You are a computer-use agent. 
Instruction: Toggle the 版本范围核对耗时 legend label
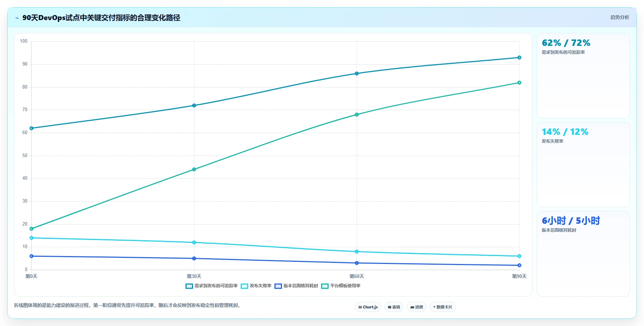301,286
